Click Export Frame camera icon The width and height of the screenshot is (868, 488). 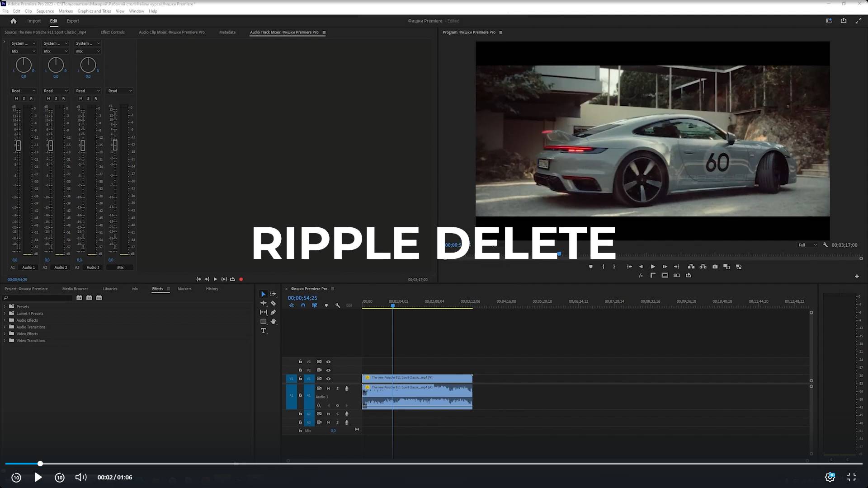click(715, 267)
